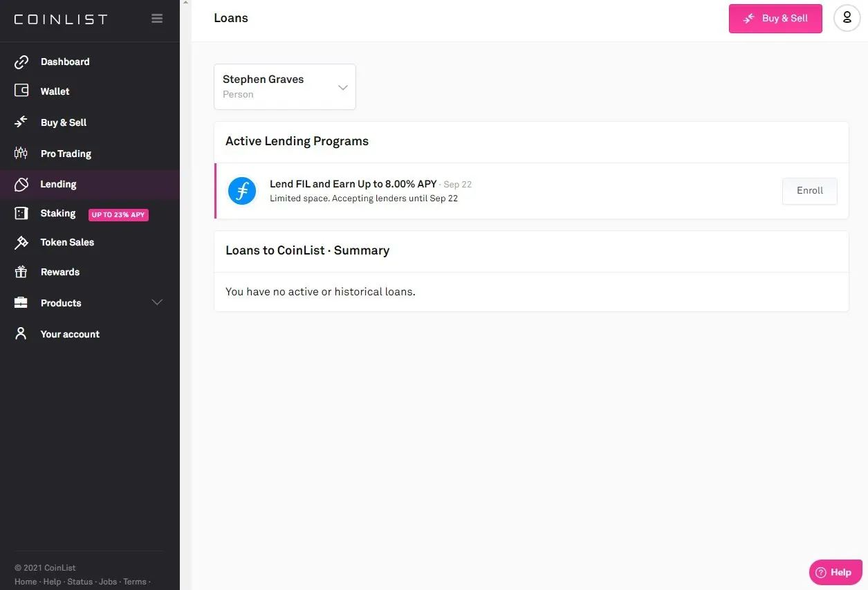Open the Terms footer link
Image resolution: width=868 pixels, height=590 pixels.
pyautogui.click(x=135, y=582)
